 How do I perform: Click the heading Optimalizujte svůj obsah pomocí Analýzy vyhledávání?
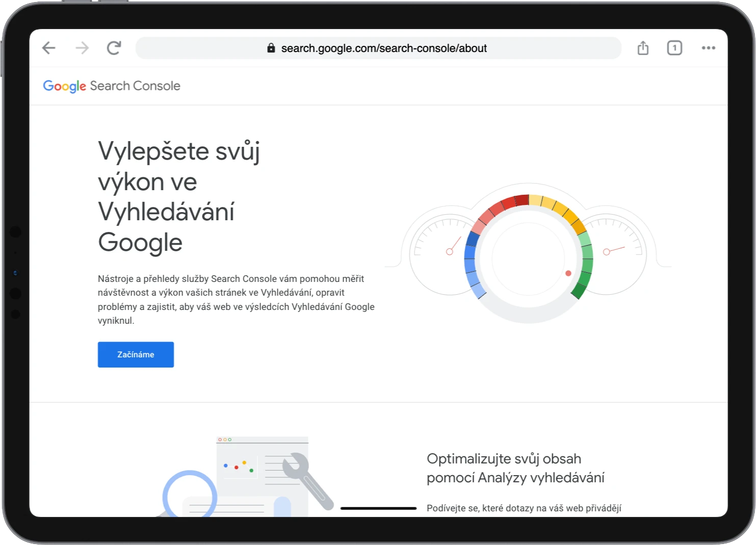click(515, 468)
